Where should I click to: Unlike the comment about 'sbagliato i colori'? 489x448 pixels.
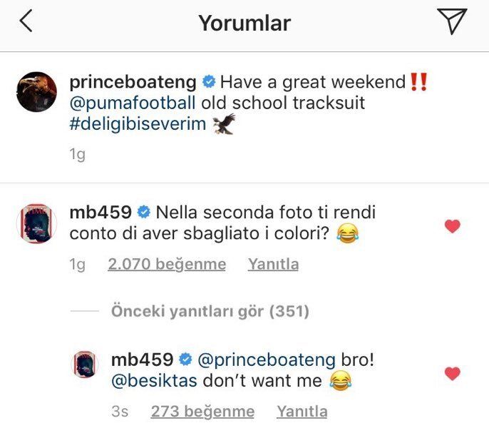click(452, 227)
